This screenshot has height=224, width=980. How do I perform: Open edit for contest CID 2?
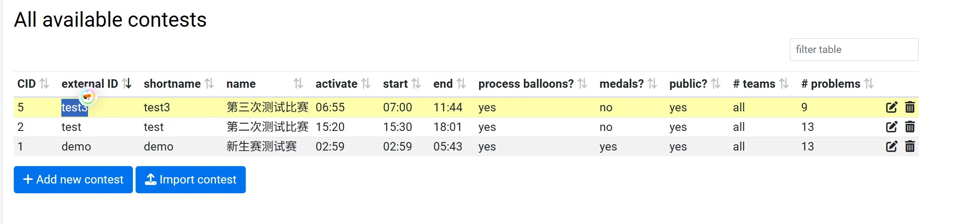click(x=892, y=127)
